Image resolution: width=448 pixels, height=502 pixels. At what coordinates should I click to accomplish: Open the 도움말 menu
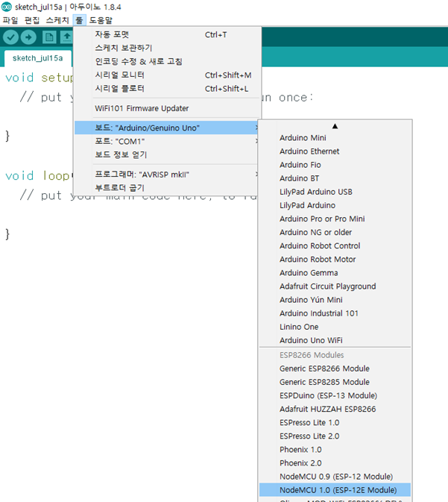pos(101,20)
